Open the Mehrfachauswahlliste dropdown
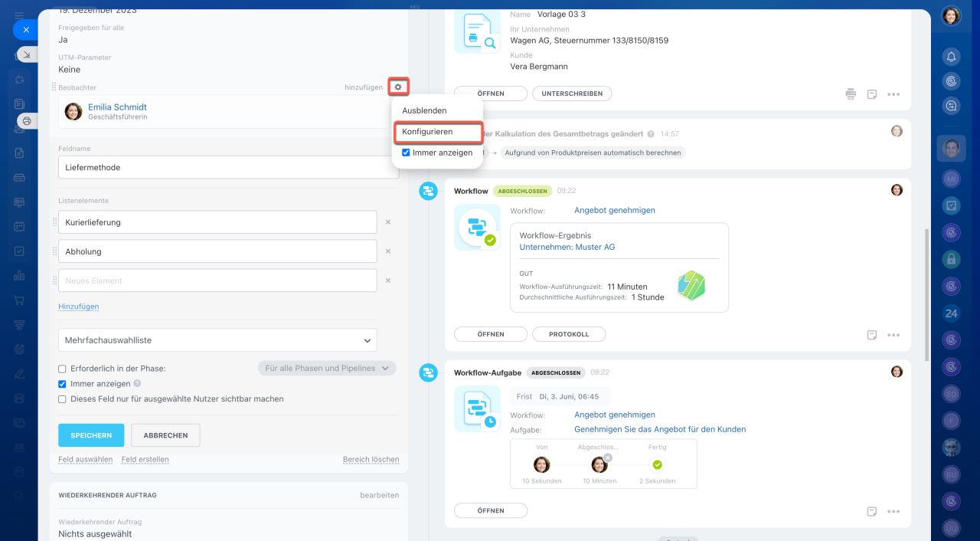 pyautogui.click(x=217, y=340)
